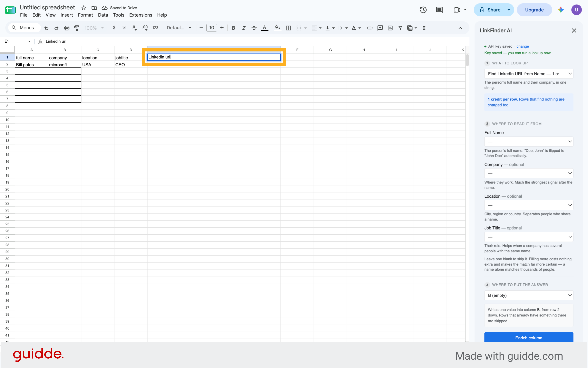588x368 pixels.
Task: Collapse the toolbar with up chevron
Action: 460,28
